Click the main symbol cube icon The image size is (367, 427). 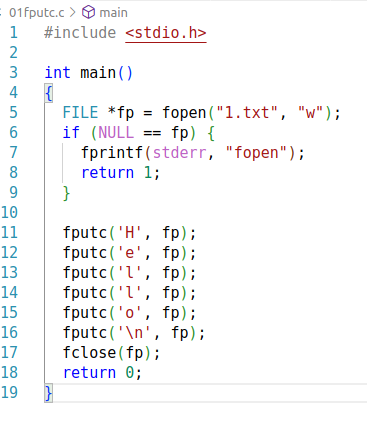pyautogui.click(x=89, y=13)
